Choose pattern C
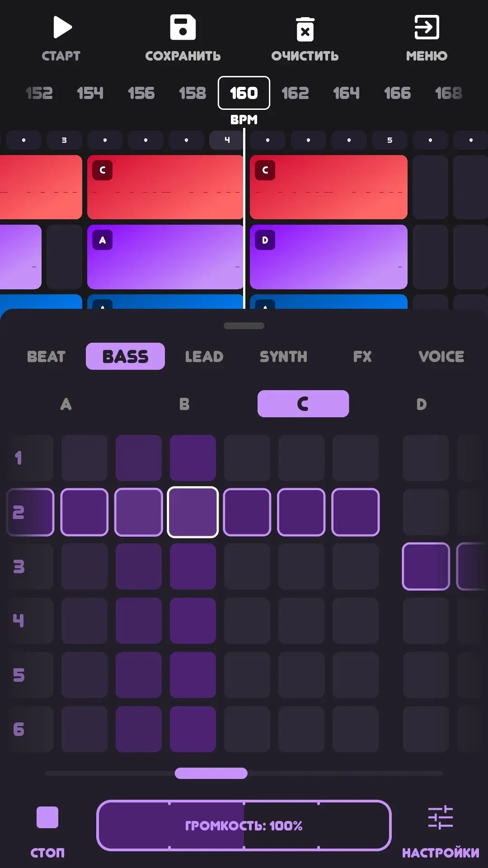Screen dimensions: 488x868 pos(303,404)
